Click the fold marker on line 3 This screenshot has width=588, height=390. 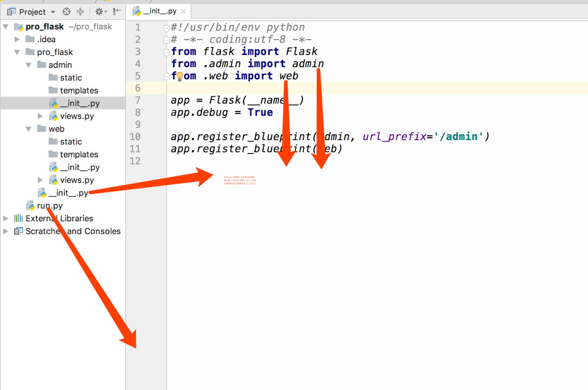(167, 52)
